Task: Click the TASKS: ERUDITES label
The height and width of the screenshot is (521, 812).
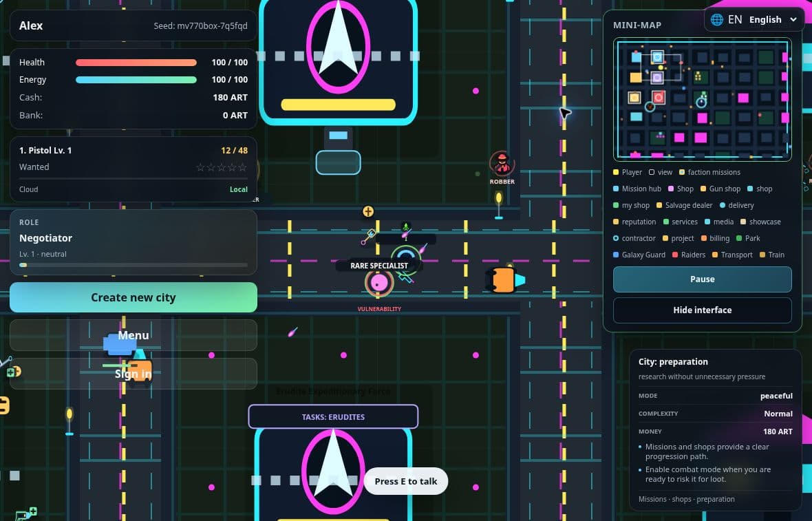Action: 333,417
